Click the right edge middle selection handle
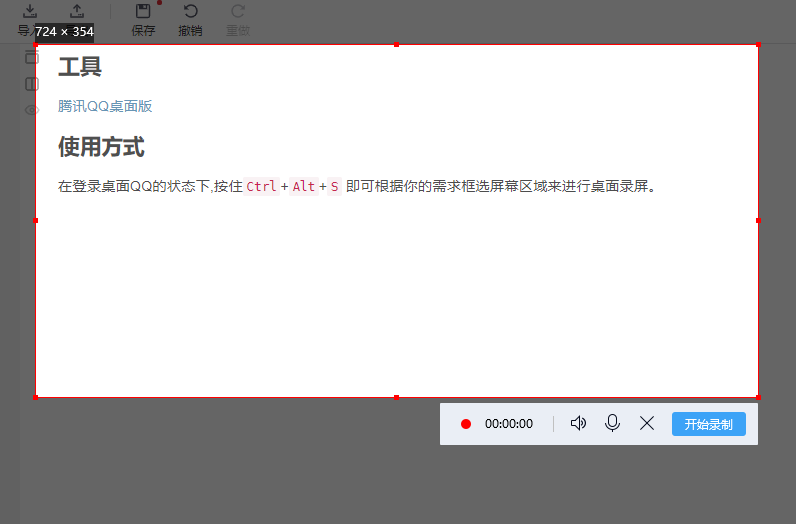The width and height of the screenshot is (796, 524). click(x=758, y=220)
